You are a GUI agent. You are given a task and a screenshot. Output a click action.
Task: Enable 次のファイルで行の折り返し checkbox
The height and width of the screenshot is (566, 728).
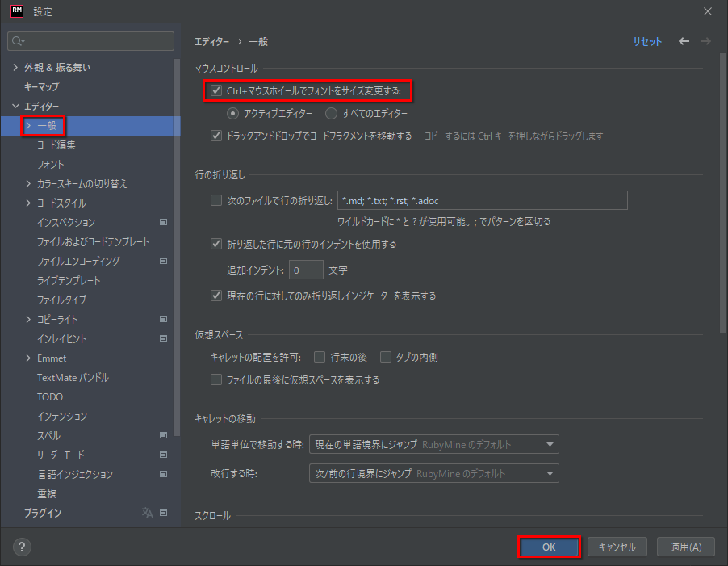pos(216,200)
